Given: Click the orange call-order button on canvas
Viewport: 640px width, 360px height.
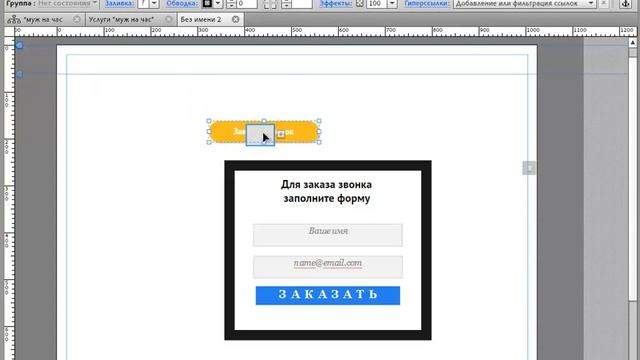Looking at the screenshot, I should pyautogui.click(x=264, y=131).
